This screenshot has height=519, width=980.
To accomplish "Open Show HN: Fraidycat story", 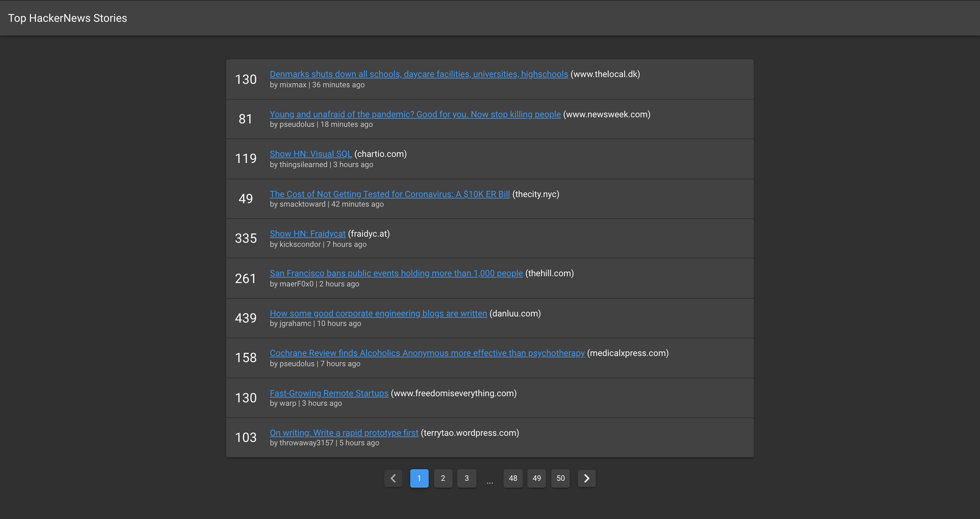I will [x=307, y=234].
